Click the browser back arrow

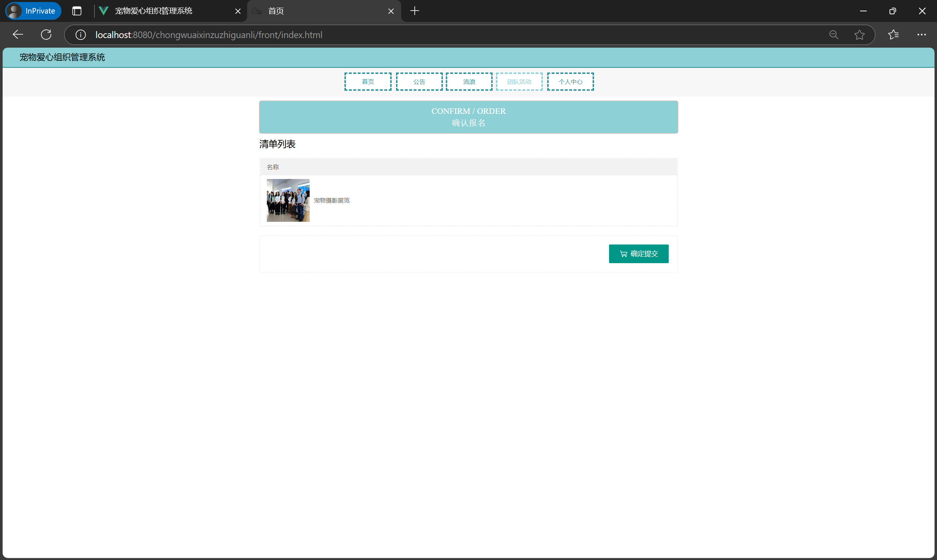tap(18, 35)
